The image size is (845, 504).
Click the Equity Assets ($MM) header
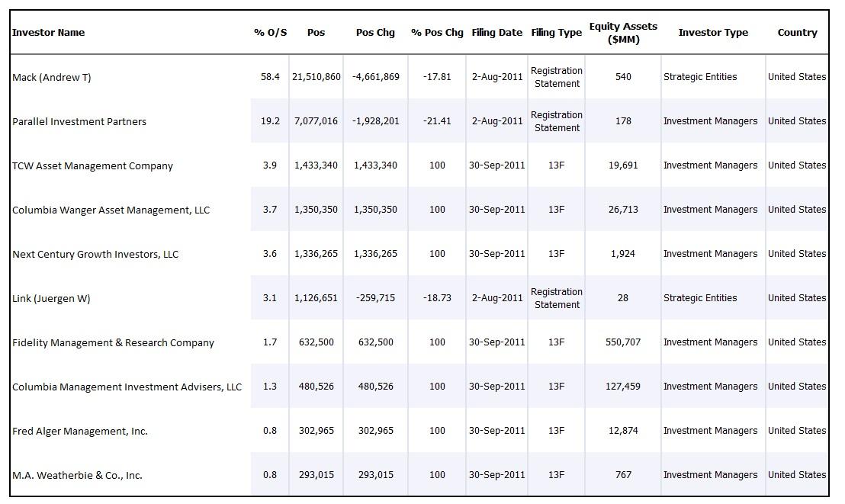(623, 33)
